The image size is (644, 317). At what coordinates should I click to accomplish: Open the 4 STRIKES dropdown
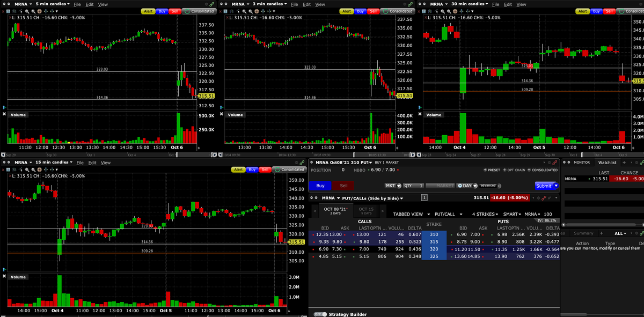(485, 214)
